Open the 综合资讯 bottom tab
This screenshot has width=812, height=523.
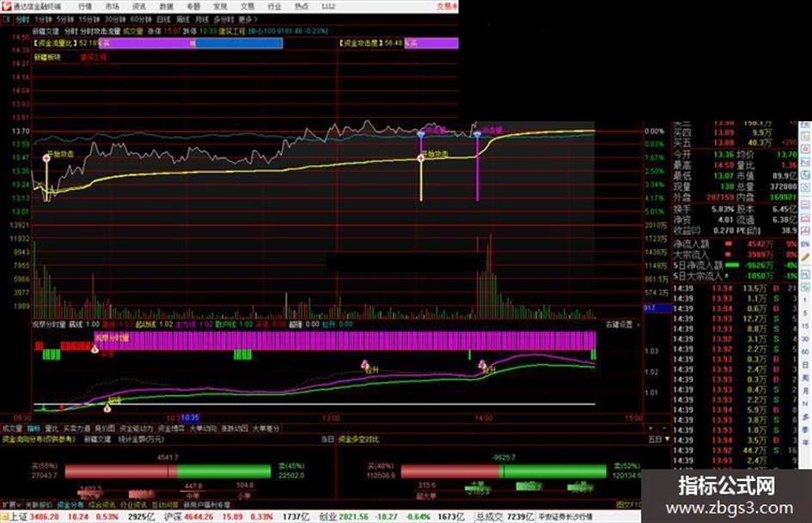click(x=102, y=504)
